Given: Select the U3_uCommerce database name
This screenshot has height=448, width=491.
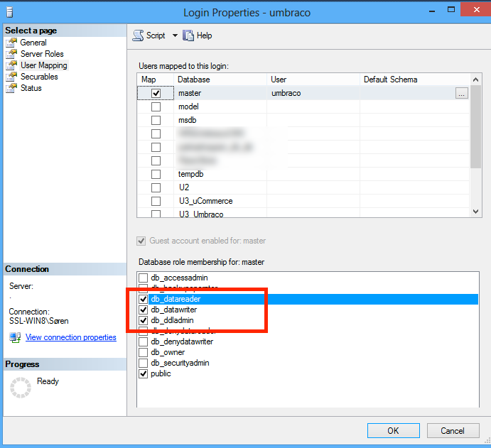Looking at the screenshot, I should tap(206, 201).
